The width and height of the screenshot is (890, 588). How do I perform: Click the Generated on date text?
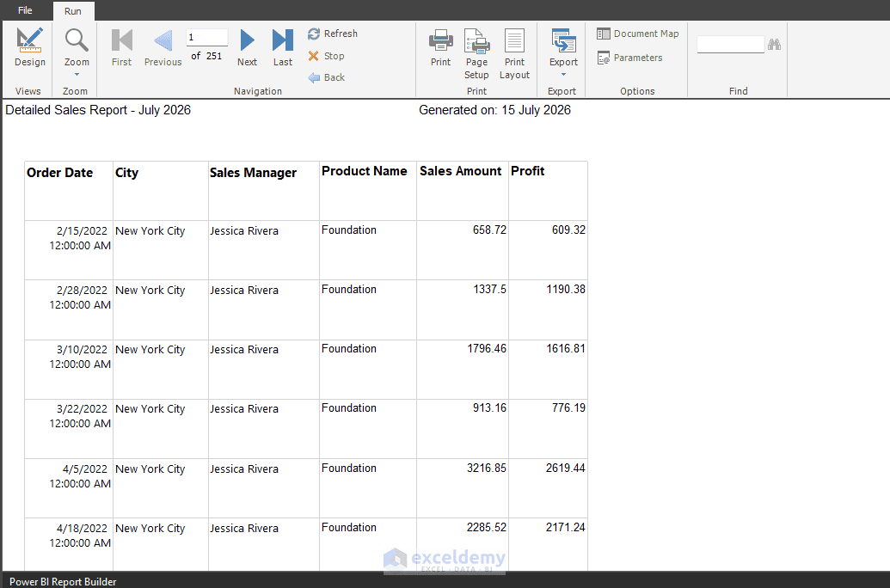[495, 110]
